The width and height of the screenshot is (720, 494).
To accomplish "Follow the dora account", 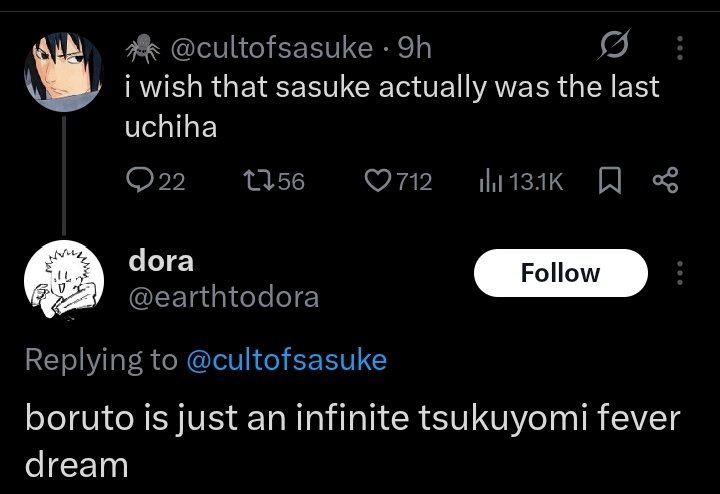I will click(x=560, y=273).
